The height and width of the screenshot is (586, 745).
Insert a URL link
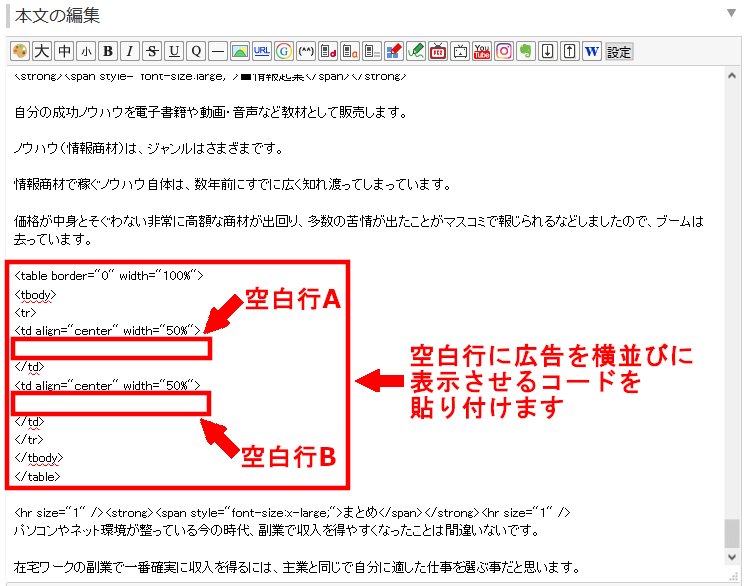[262, 51]
